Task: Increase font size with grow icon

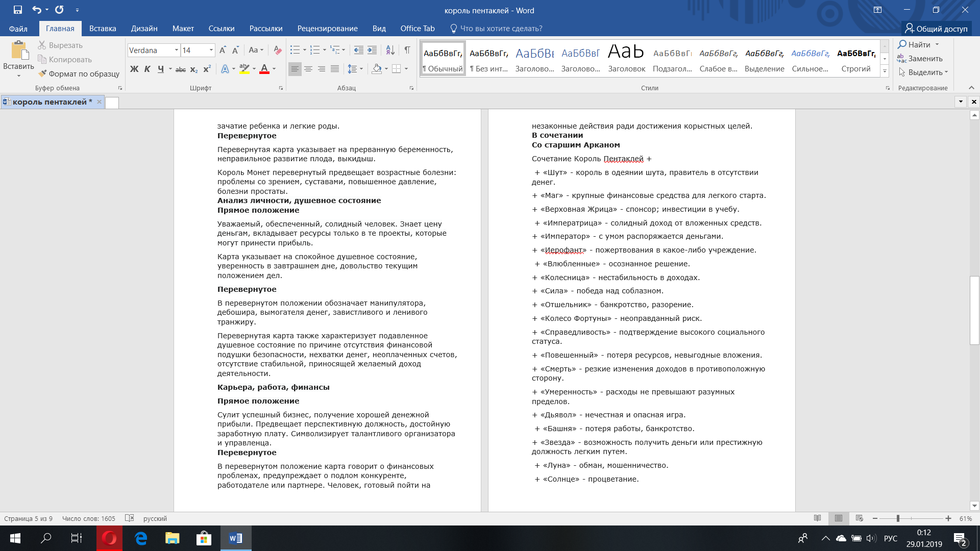Action: [223, 50]
